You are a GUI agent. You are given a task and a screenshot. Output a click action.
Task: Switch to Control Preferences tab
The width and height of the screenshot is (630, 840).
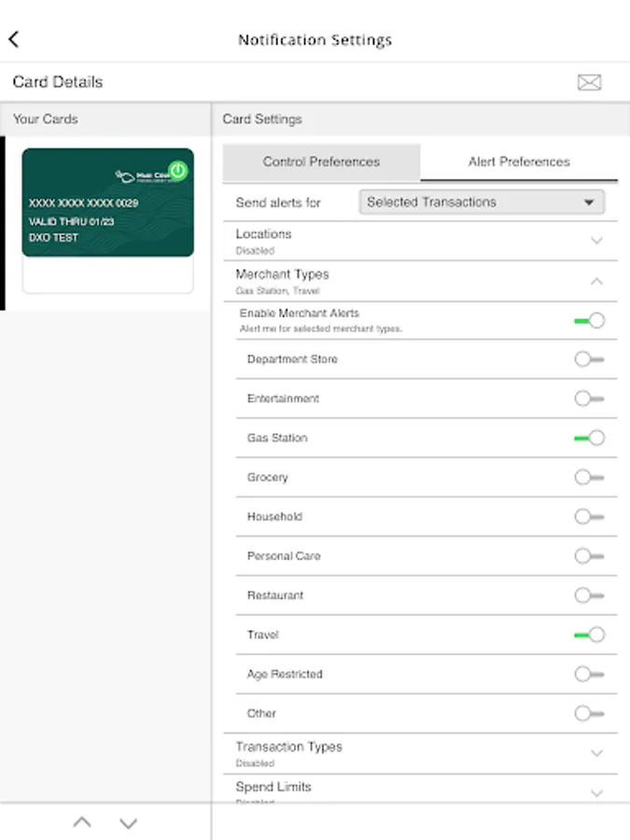click(321, 161)
